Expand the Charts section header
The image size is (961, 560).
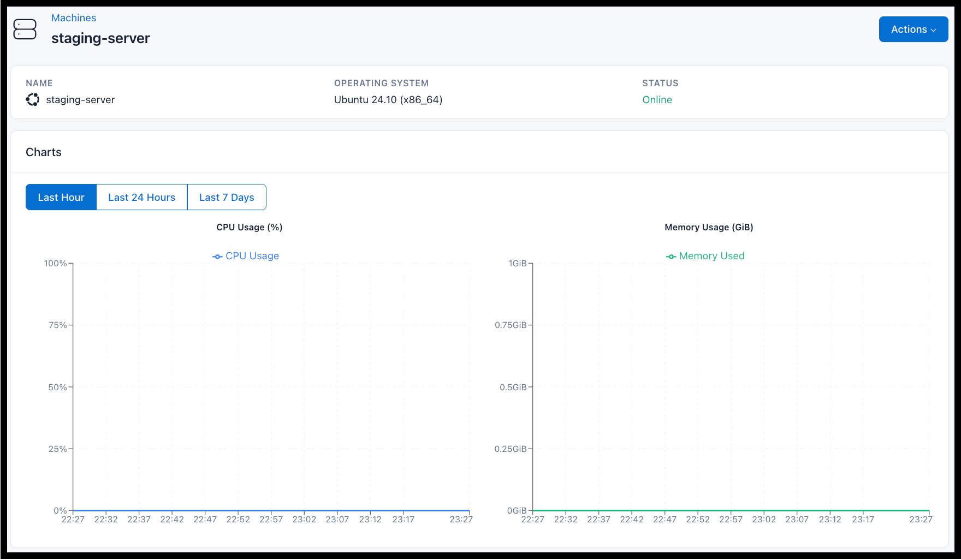point(43,152)
